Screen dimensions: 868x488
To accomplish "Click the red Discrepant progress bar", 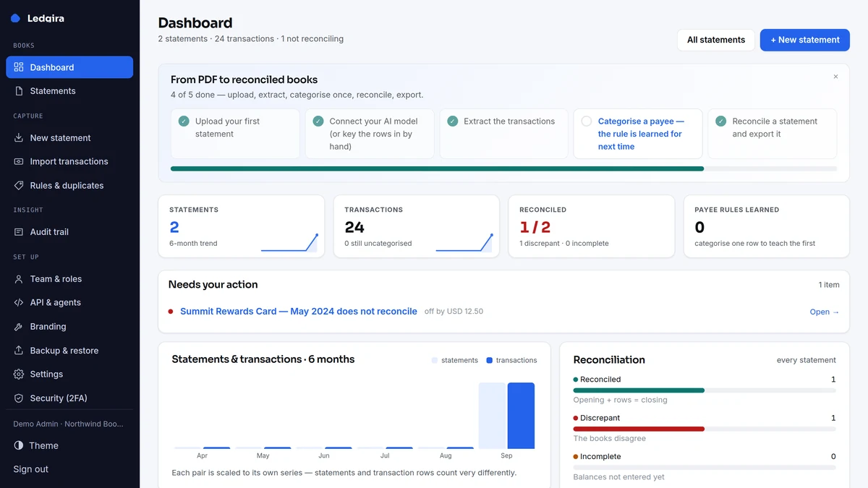I will [x=639, y=429].
